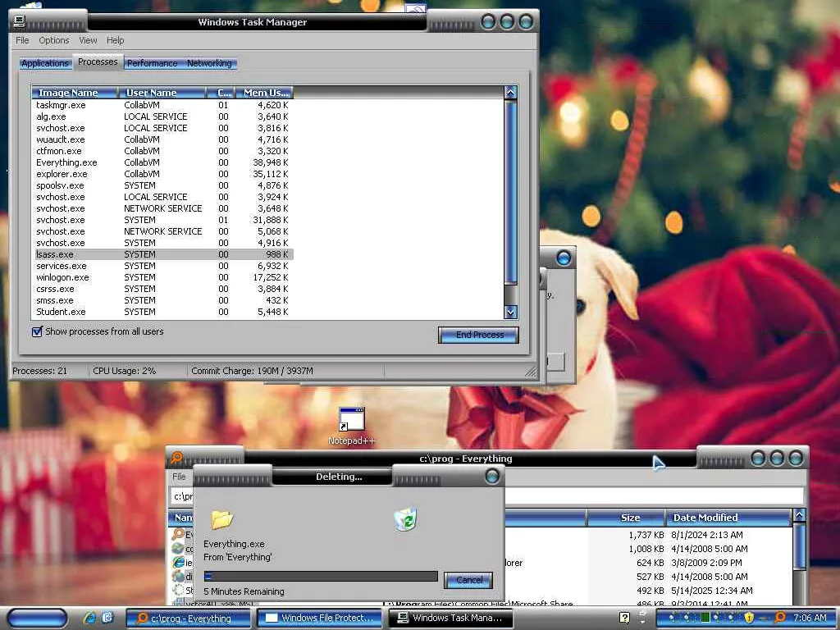840x630 pixels.
Task: Click the Everything magnifier icon in system tray
Action: (780, 618)
